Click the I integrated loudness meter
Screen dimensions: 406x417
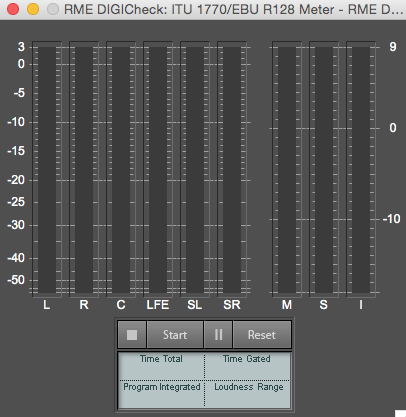coord(361,169)
